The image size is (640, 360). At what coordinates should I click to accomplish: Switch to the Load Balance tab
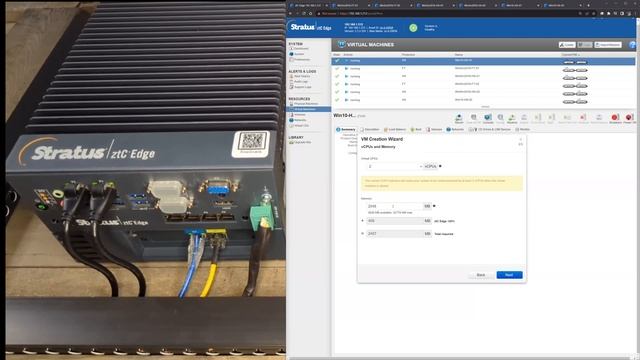(x=395, y=129)
